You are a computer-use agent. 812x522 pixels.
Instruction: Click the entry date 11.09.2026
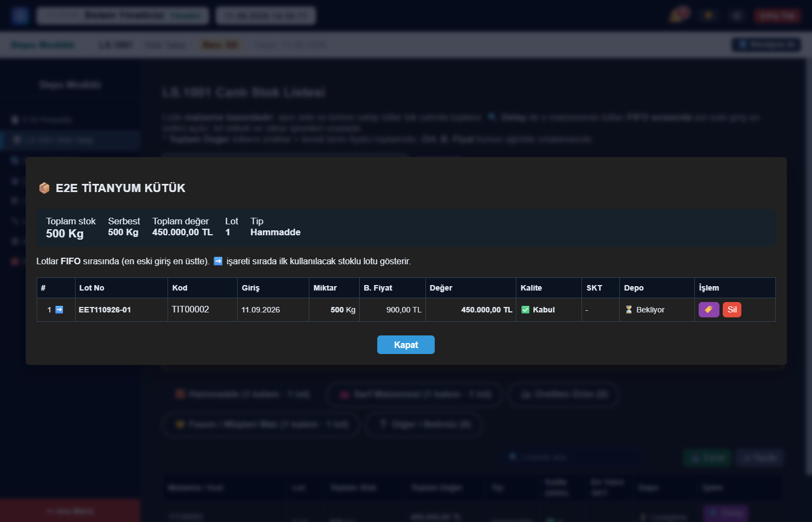261,310
